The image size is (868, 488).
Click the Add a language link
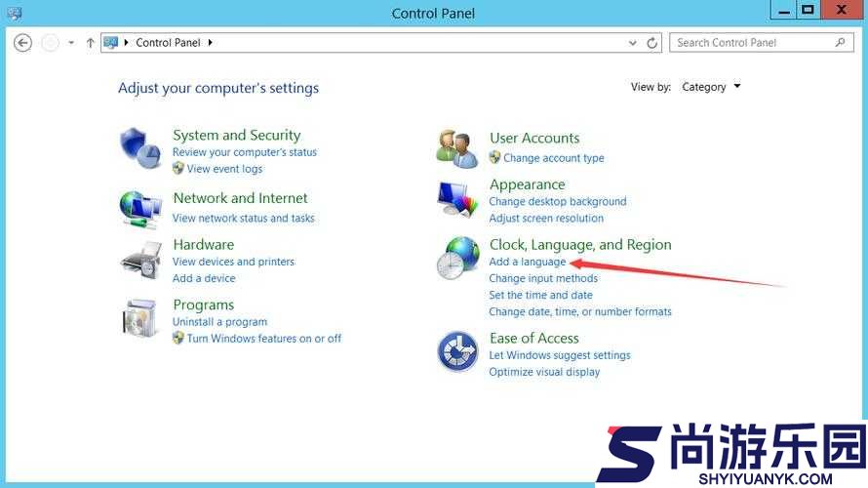coord(528,262)
